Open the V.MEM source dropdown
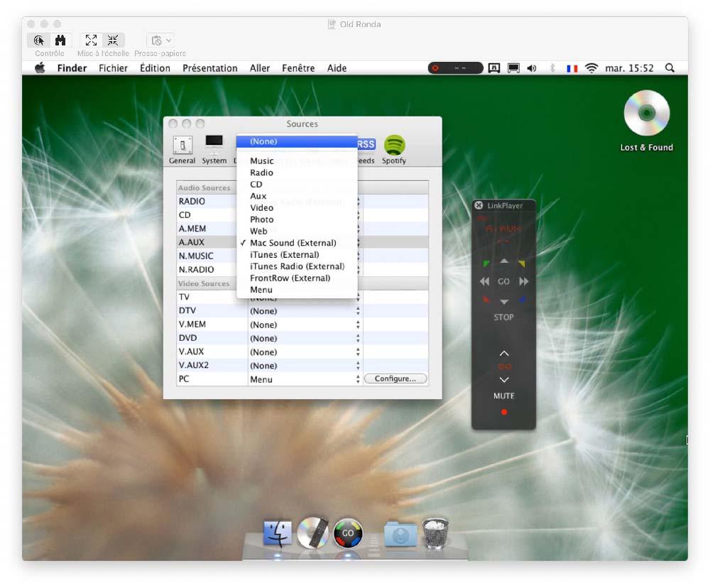This screenshot has width=710, height=588. coord(305,325)
